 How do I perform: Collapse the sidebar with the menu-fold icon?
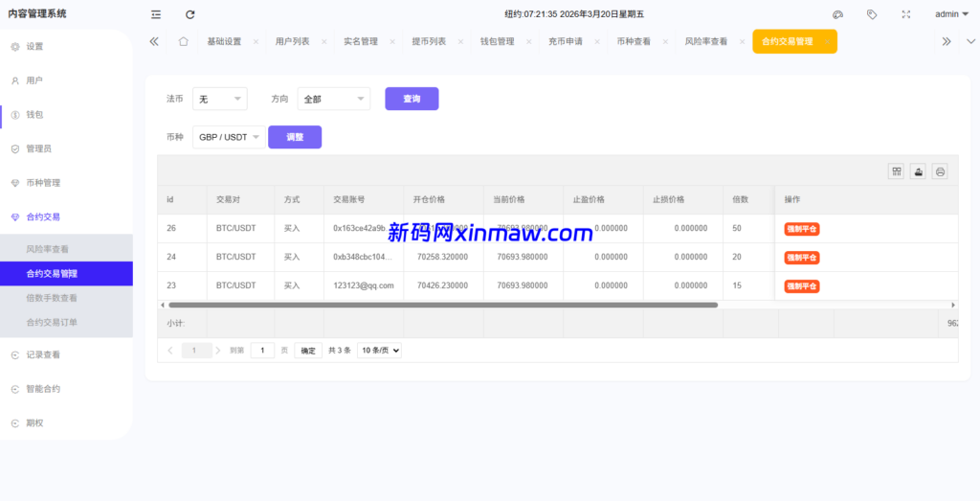156,14
